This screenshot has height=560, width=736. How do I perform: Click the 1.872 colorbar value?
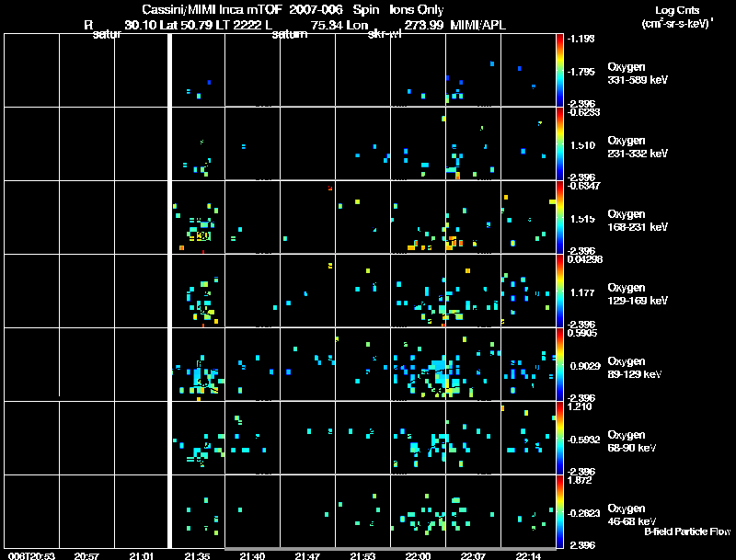click(580, 480)
